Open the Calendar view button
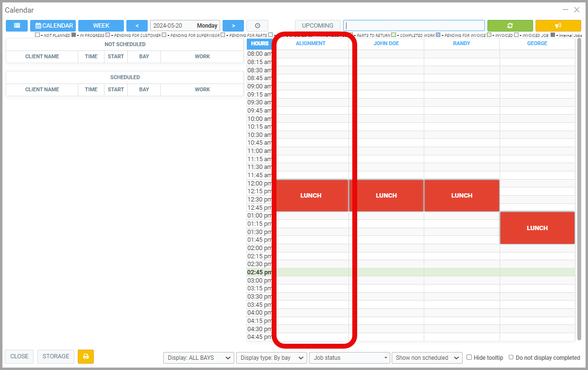This screenshot has height=370, width=588. (53, 26)
